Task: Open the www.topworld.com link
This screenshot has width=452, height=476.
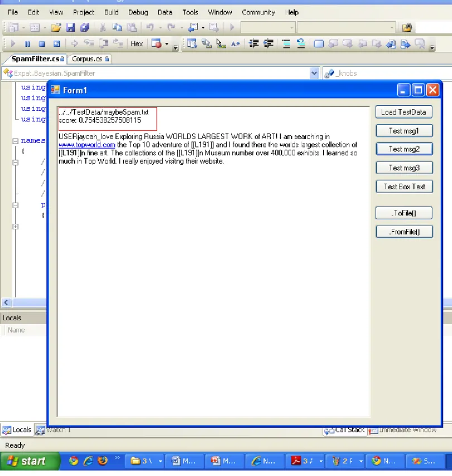Action: coord(87,145)
